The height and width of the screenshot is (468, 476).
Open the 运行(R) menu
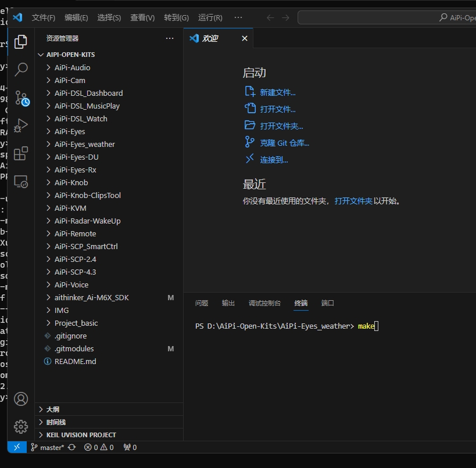210,17
